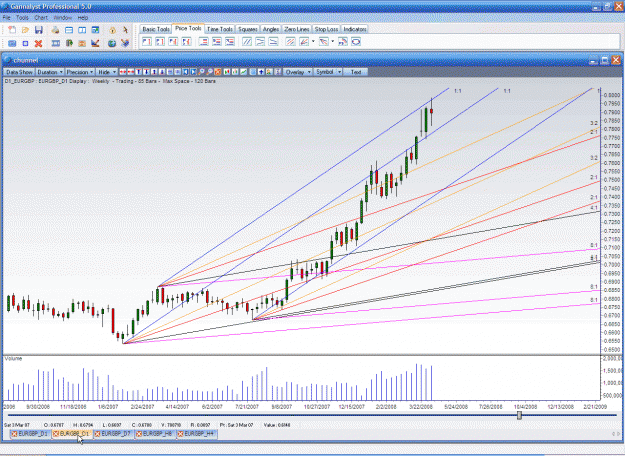Select the parallel lines price tool
This screenshot has height=456, width=625.
247,41
